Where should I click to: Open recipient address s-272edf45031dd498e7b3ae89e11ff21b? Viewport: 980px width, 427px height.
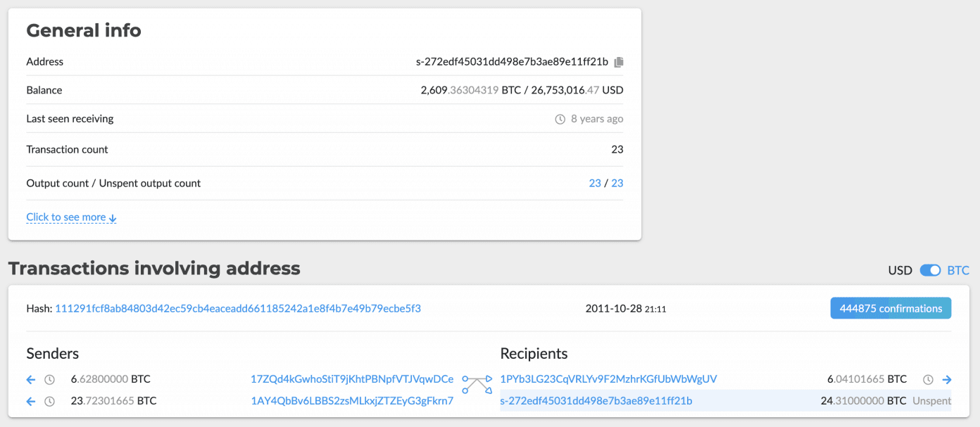[596, 401]
